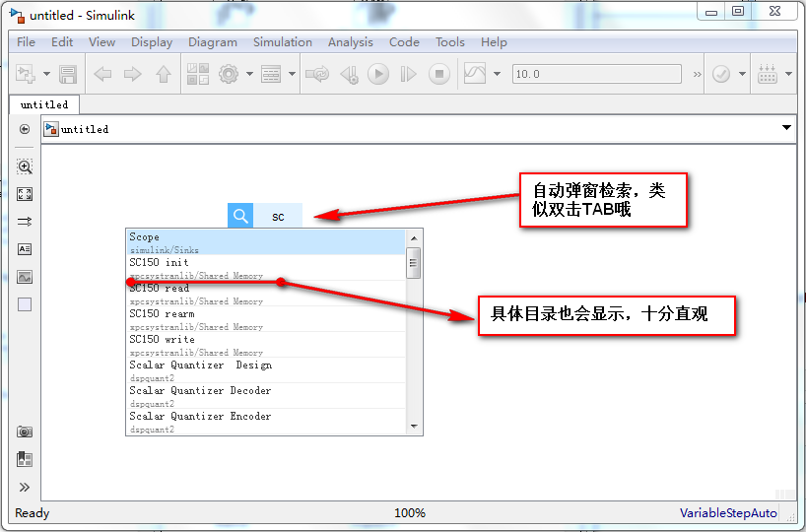Show more toolbar items via double chevron
This screenshot has width=806, height=532.
(x=697, y=74)
